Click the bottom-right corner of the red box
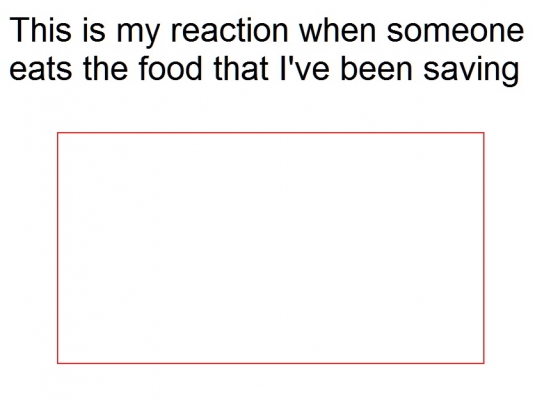The height and width of the screenshot is (400, 535). 483,363
